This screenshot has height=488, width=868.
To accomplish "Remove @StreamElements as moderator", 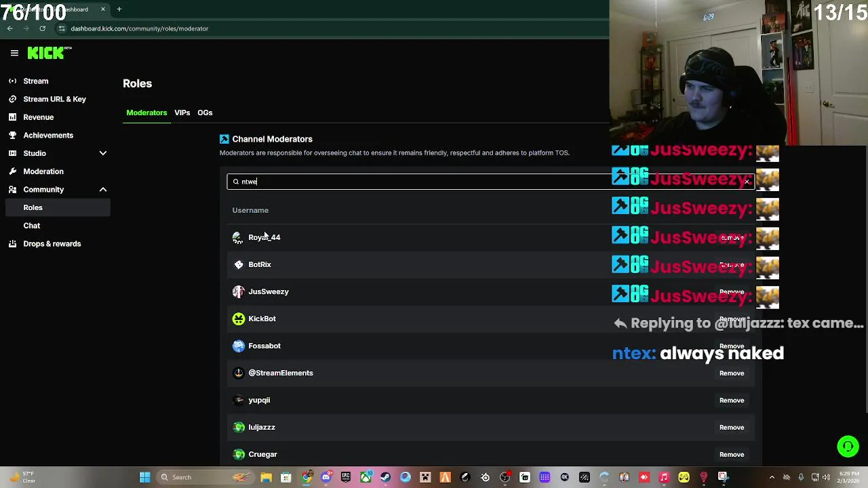I will click(x=732, y=373).
